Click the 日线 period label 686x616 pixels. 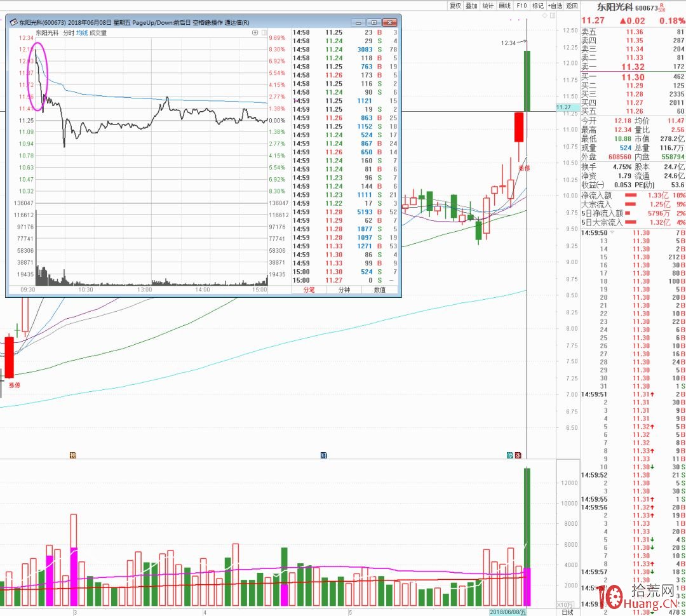tap(567, 612)
